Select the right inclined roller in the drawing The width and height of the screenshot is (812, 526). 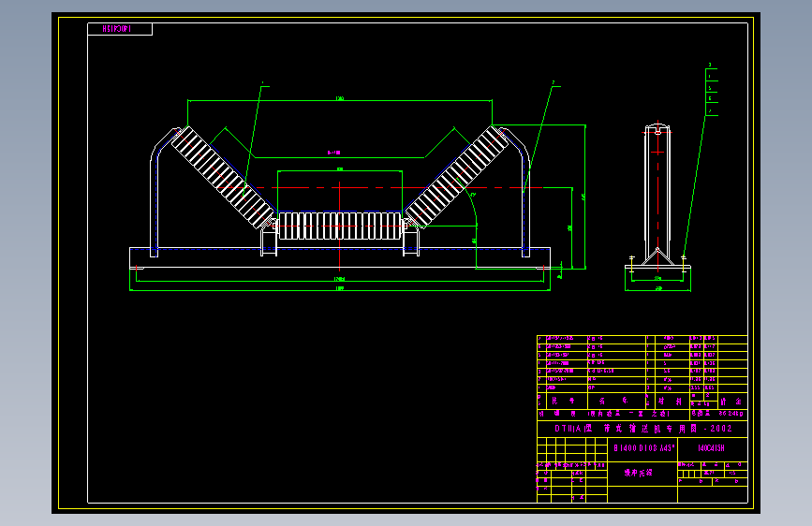coord(456,177)
